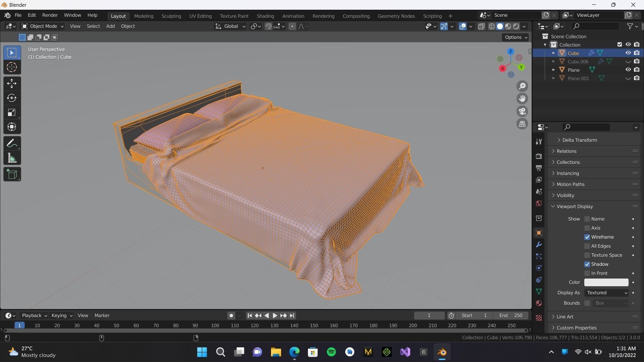
Task: Enable Wireframe viewport shading
Action: click(491, 26)
